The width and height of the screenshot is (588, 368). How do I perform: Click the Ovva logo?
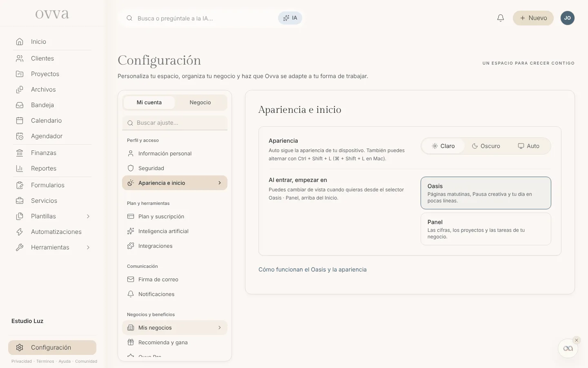52,14
